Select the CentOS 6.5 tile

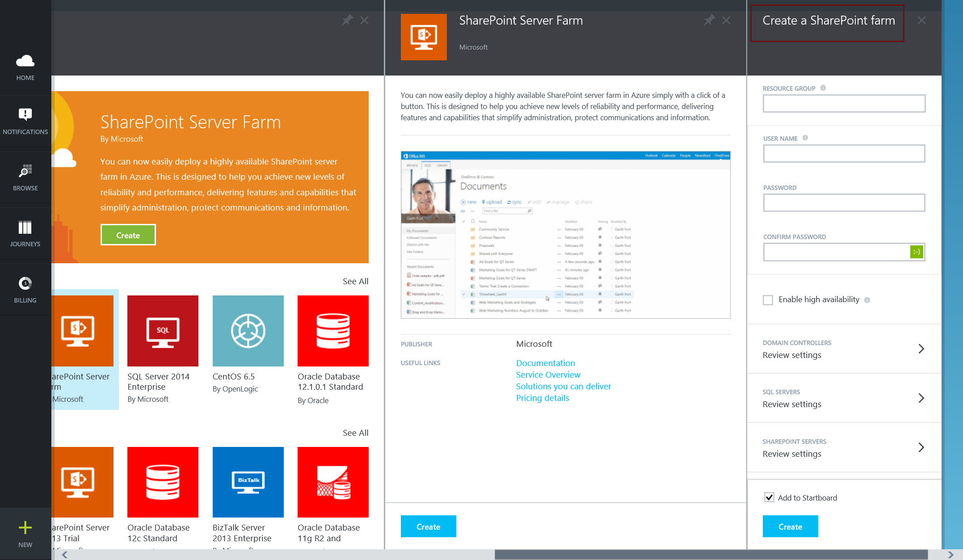point(248,344)
